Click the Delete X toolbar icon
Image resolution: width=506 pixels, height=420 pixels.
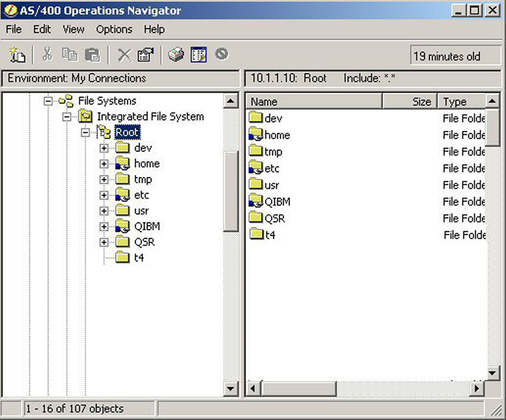point(124,55)
